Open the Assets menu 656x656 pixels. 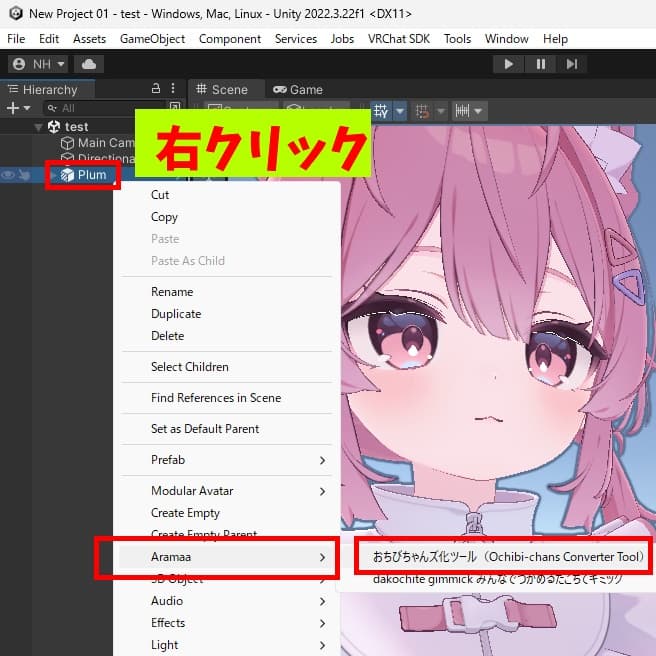(89, 39)
